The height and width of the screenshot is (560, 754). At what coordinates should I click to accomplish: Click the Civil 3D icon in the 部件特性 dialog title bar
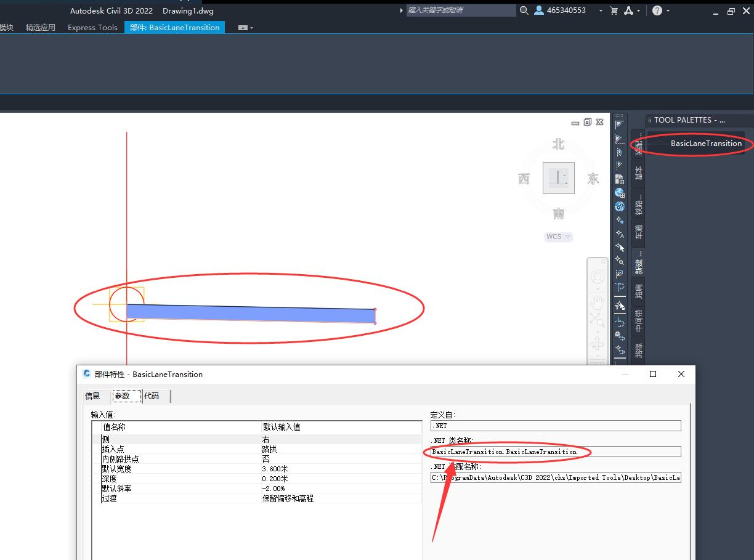(x=86, y=374)
